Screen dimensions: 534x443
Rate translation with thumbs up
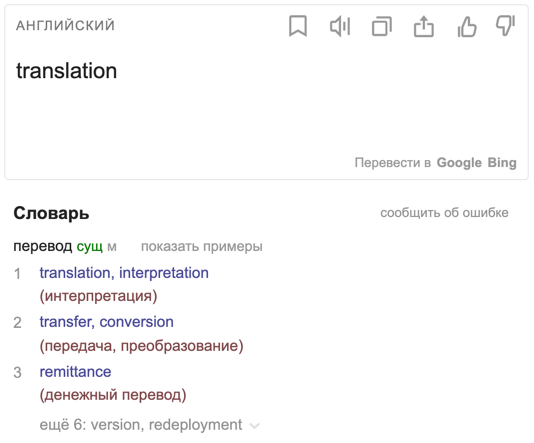(467, 26)
